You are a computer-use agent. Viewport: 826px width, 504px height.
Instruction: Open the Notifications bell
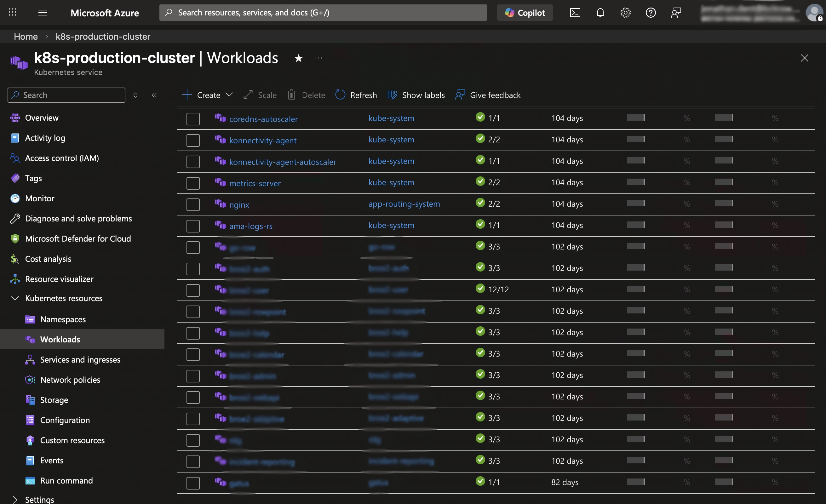tap(600, 12)
